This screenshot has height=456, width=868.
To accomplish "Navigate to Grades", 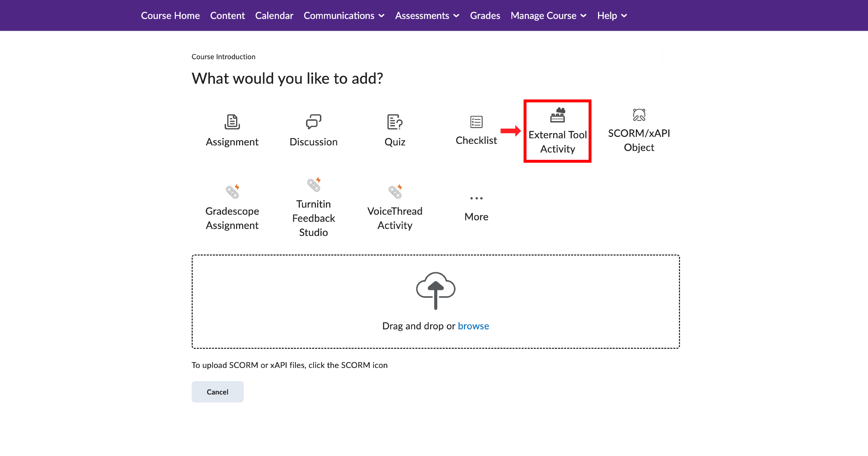I will pyautogui.click(x=485, y=15).
